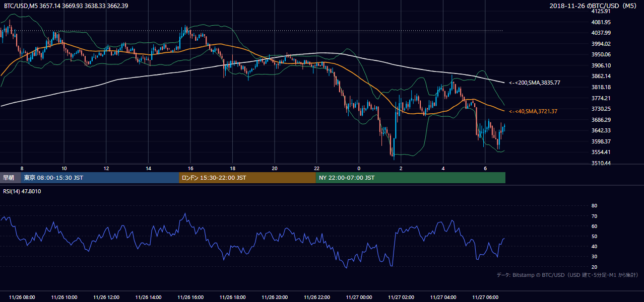Click the 200 SMA 3835.77 annotation

(x=535, y=83)
